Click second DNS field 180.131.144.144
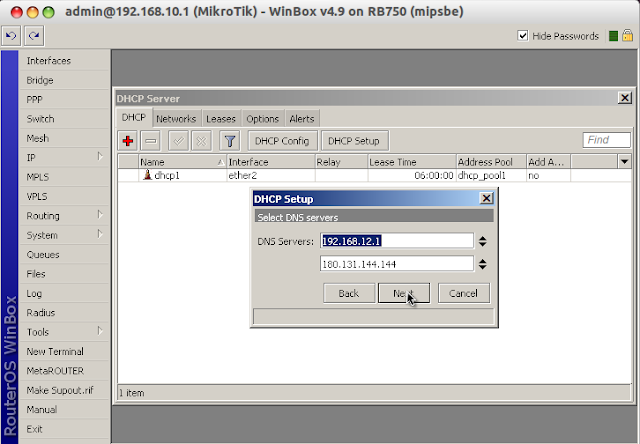Viewport: 640px width, 444px height. pyautogui.click(x=397, y=264)
